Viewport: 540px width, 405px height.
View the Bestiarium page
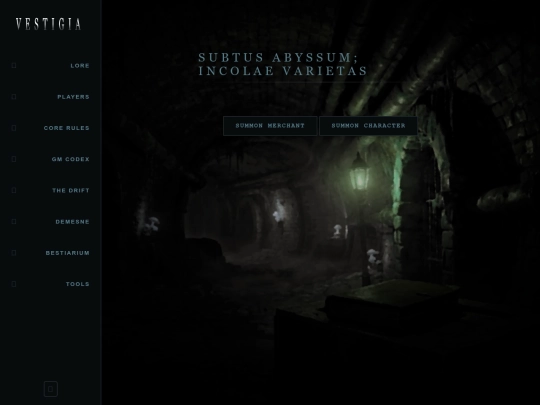tap(68, 253)
